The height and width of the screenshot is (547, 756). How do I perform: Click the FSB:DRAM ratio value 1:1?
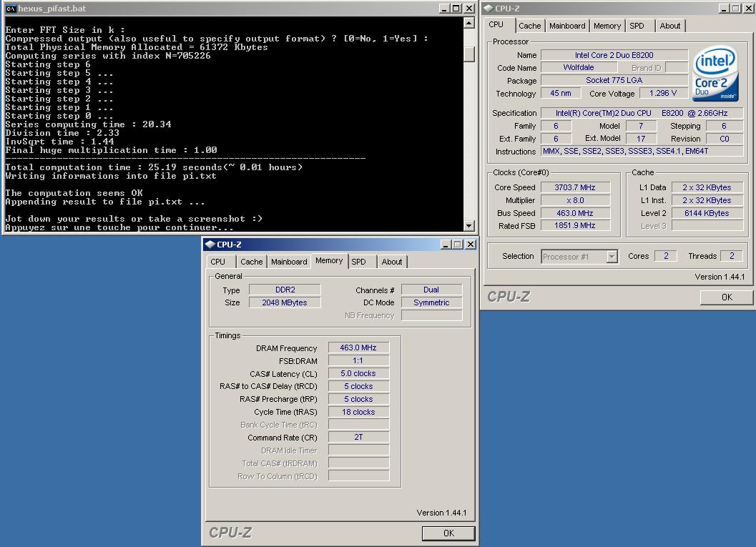tap(358, 360)
